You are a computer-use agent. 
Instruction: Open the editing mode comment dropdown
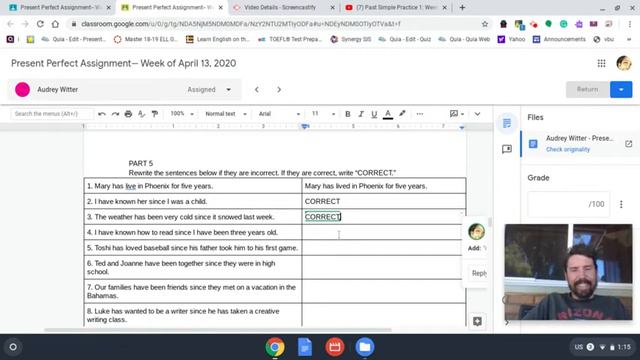[457, 114]
